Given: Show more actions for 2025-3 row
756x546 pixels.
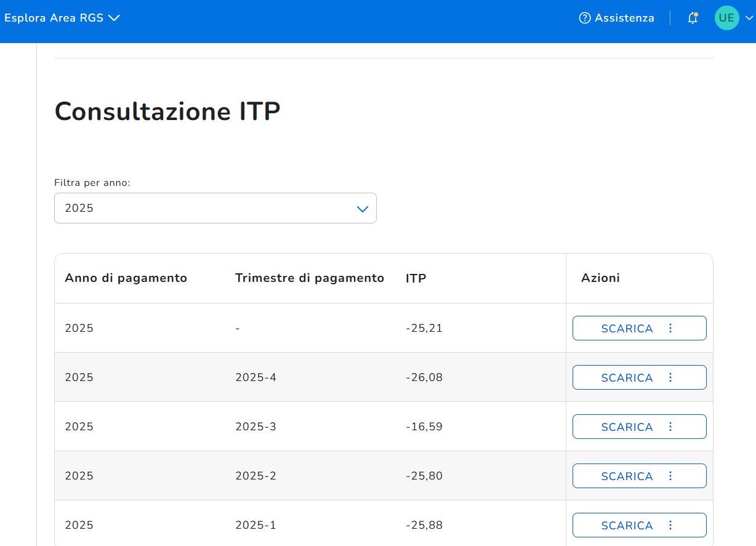Looking at the screenshot, I should 670,427.
